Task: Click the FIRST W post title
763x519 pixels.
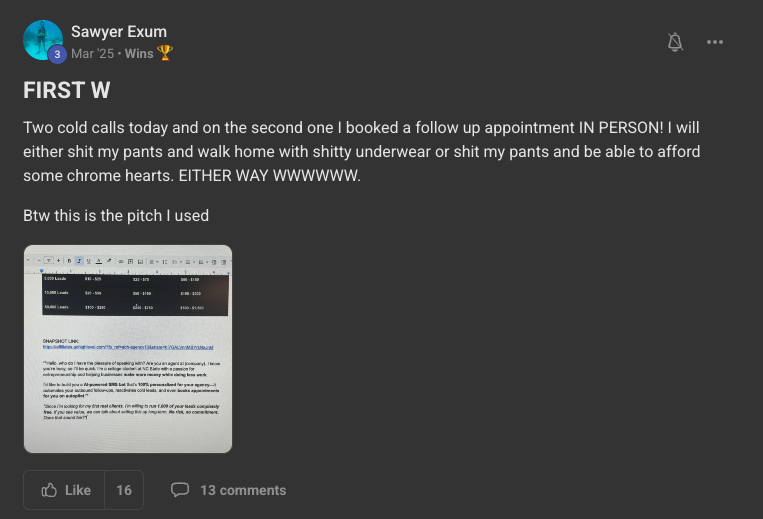Action: point(66,90)
